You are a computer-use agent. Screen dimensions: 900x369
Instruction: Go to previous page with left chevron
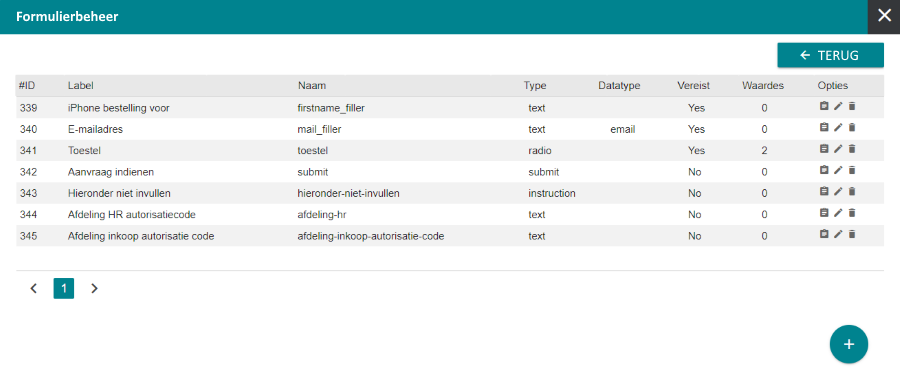point(33,289)
